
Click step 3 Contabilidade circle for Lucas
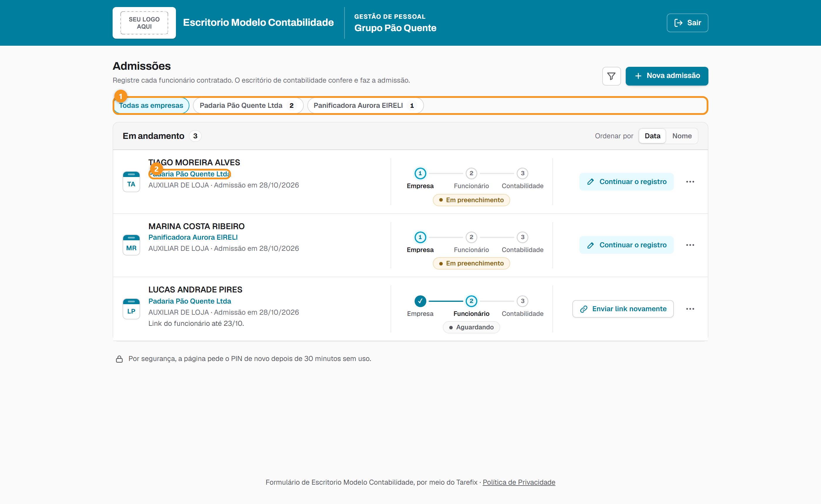point(523,301)
